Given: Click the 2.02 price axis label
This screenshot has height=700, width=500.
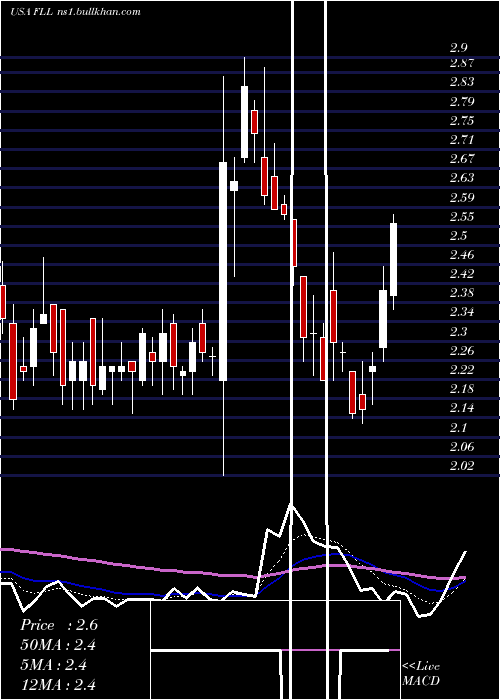Looking at the screenshot, I should 462,466.
